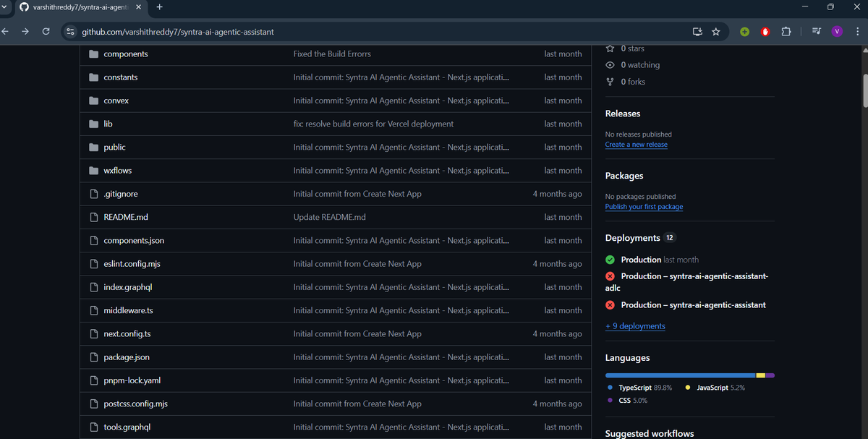
Task: Open the middleware.ts file
Action: click(x=128, y=310)
